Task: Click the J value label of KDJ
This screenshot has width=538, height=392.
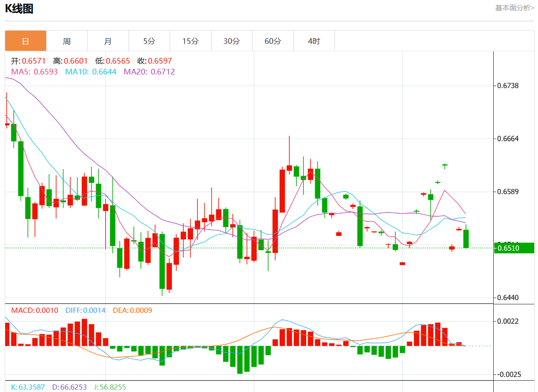Action: 110,387
